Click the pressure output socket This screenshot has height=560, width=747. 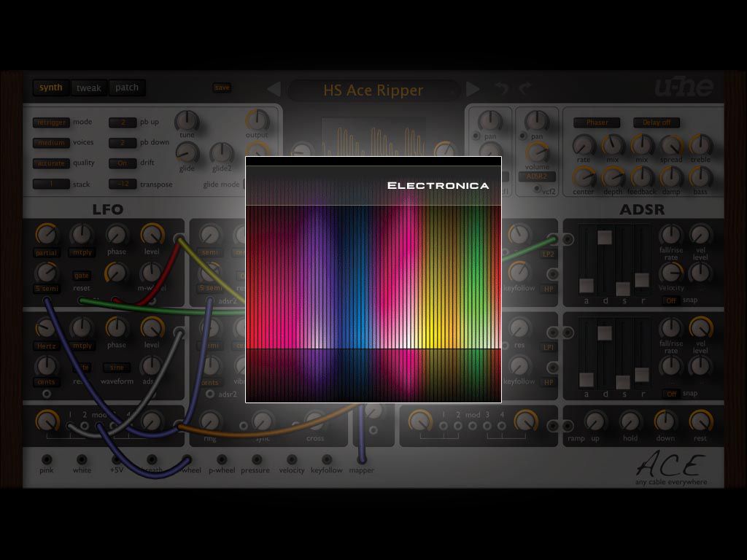tap(257, 459)
